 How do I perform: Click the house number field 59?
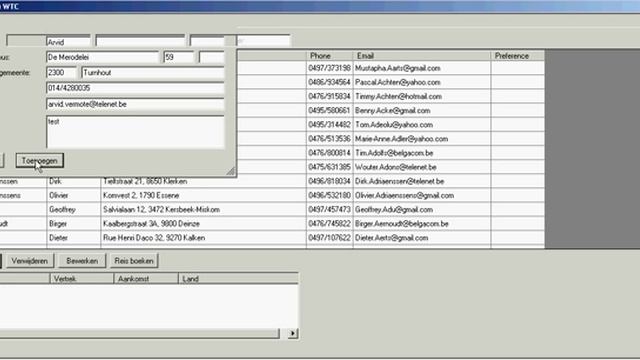pos(178,57)
